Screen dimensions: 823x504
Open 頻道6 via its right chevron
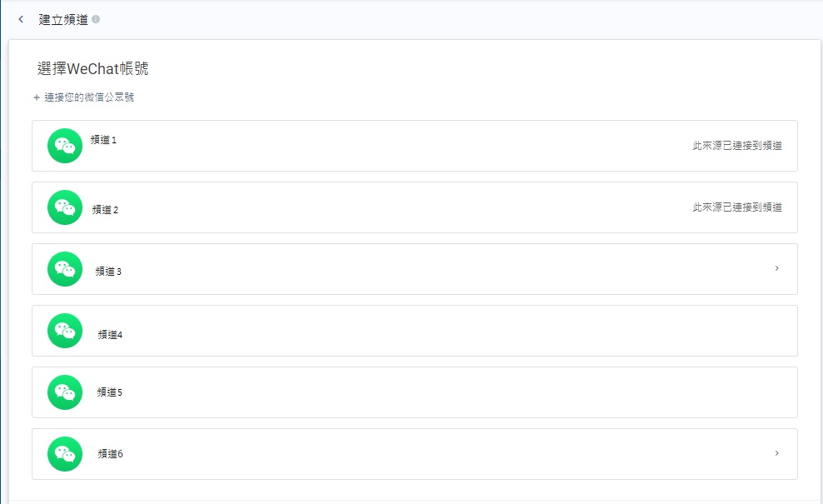click(x=777, y=453)
